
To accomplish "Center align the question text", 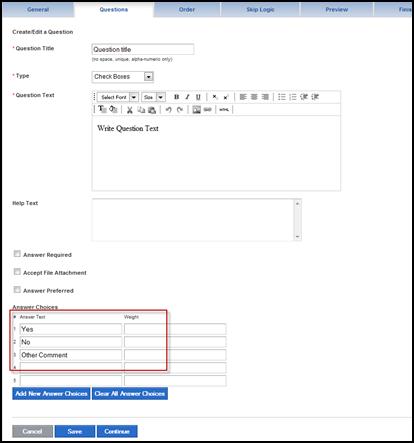I will (x=254, y=97).
